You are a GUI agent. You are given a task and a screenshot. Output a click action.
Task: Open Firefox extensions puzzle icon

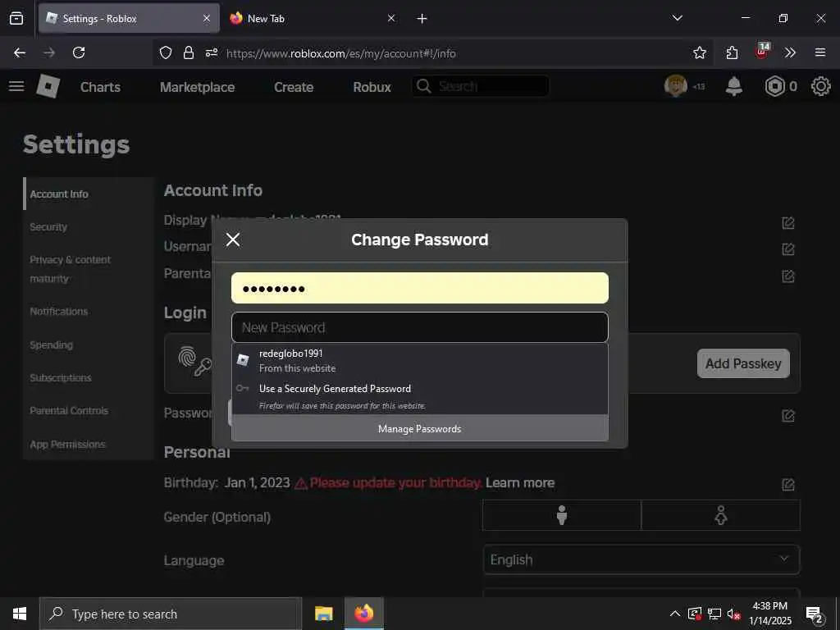point(732,52)
